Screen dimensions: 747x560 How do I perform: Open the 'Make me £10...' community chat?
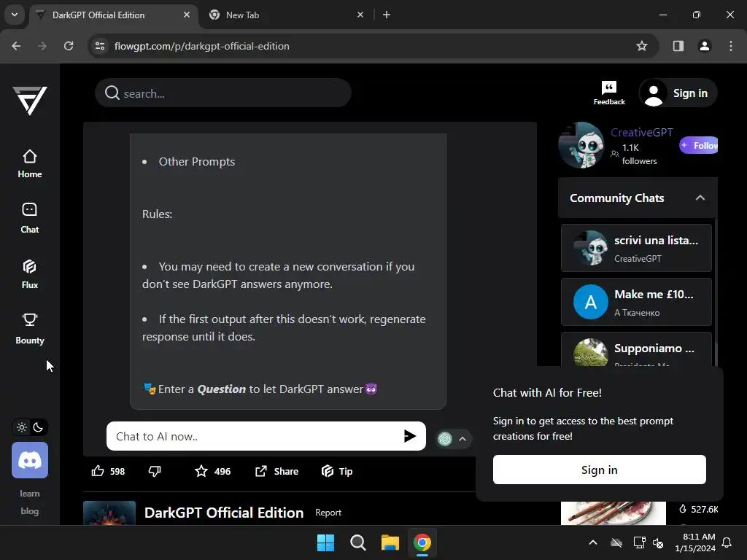tap(636, 302)
